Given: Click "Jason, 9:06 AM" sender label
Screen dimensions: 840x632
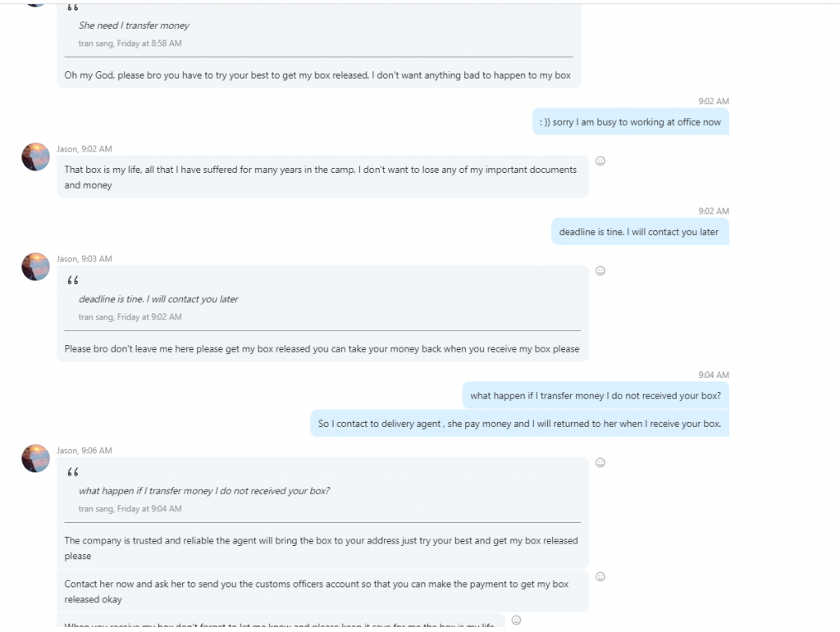Looking at the screenshot, I should (84, 451).
